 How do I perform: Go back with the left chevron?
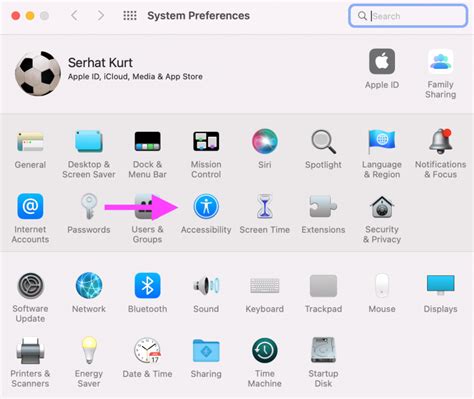75,15
